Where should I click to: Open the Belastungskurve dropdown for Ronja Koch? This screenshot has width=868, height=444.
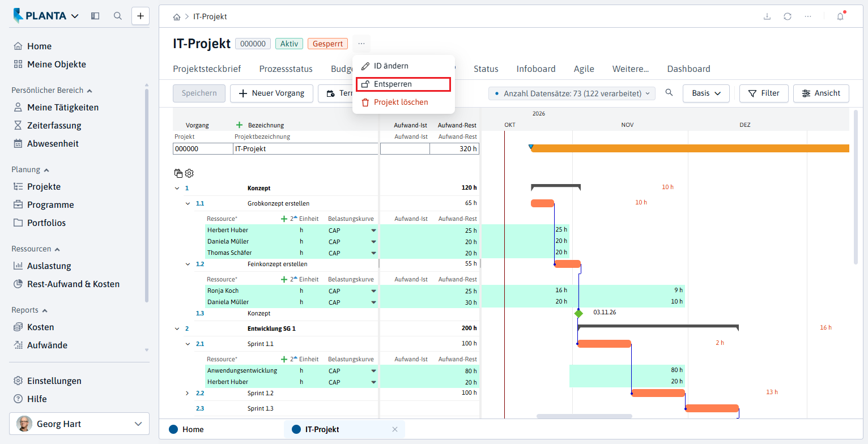[373, 291]
